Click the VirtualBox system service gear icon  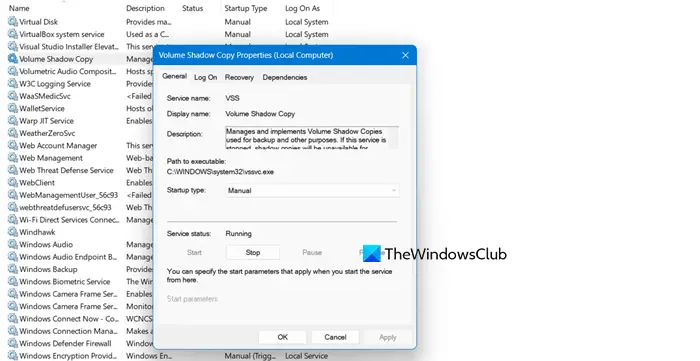coord(12,34)
